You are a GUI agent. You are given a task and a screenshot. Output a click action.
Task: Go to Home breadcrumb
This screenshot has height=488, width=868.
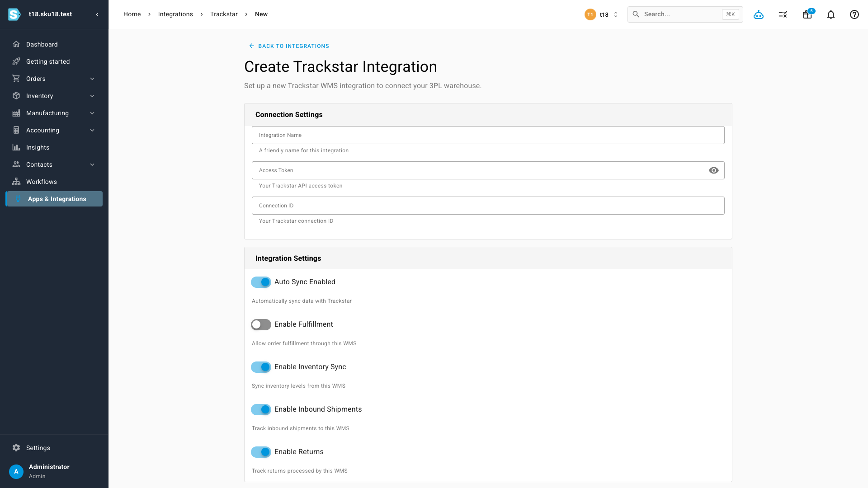tap(132, 14)
